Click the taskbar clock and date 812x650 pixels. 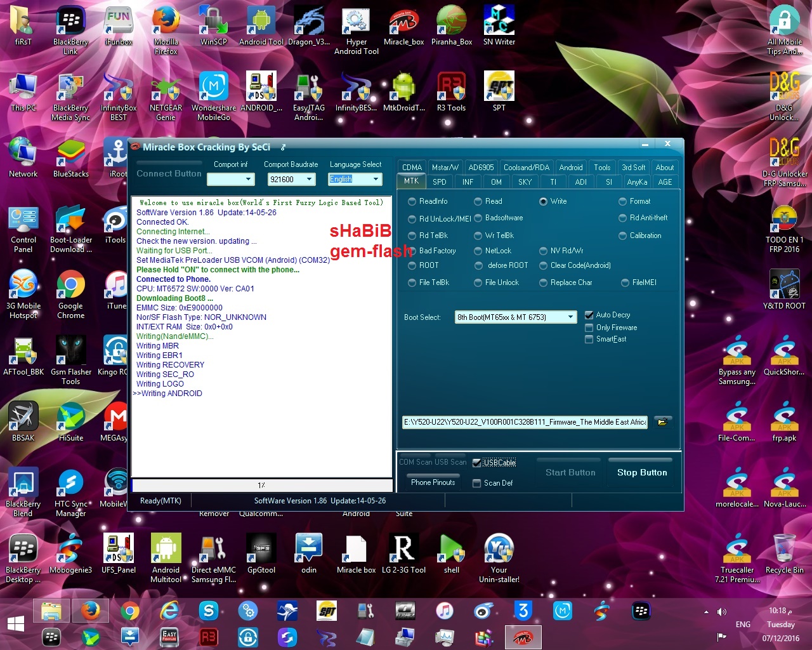point(780,625)
